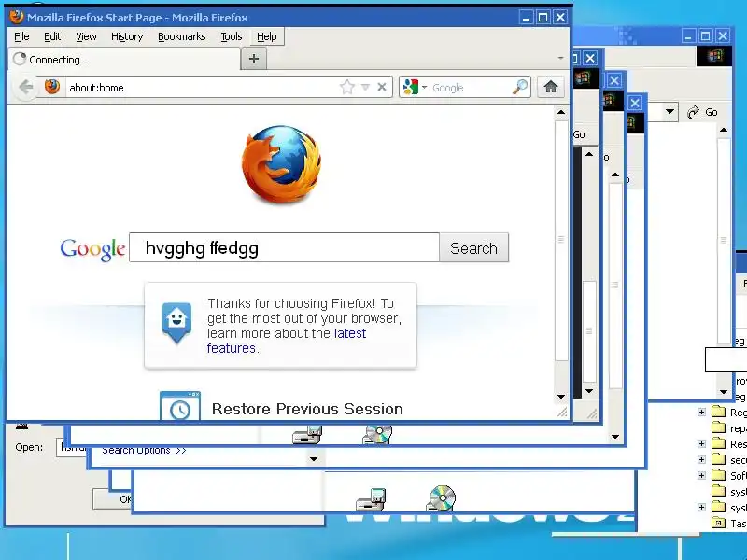Click the scroll up arrow in the rearmost Explorer window
This screenshot has width=747, height=560.
pyautogui.click(x=724, y=130)
